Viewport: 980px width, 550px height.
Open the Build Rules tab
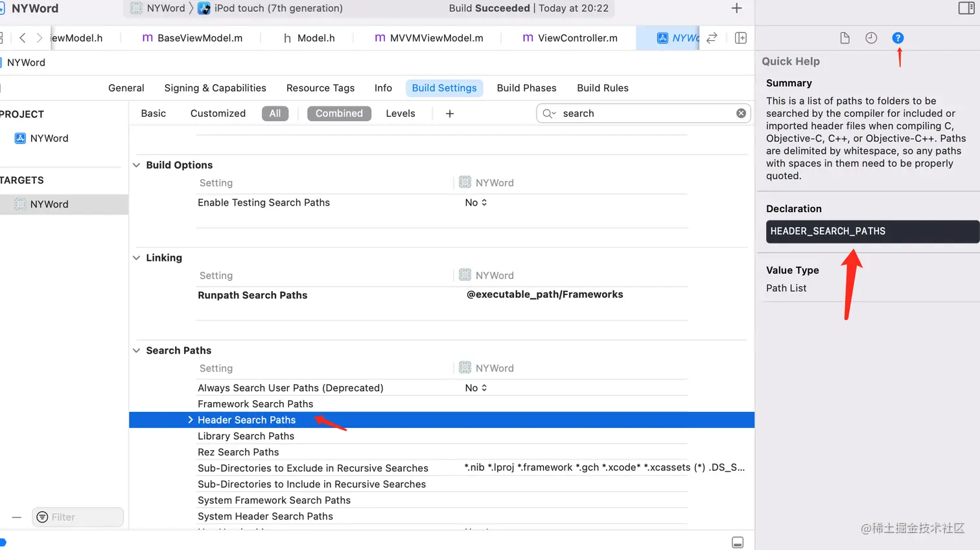click(x=603, y=88)
